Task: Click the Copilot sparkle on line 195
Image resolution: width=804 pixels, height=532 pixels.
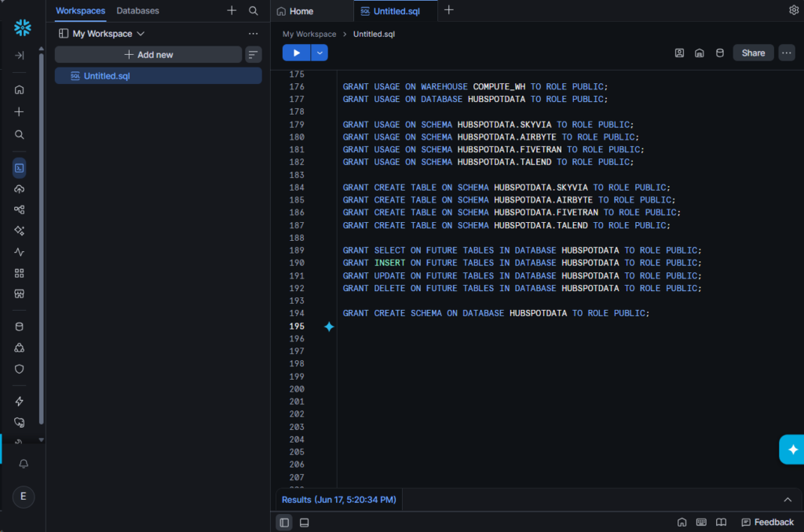Action: tap(329, 326)
